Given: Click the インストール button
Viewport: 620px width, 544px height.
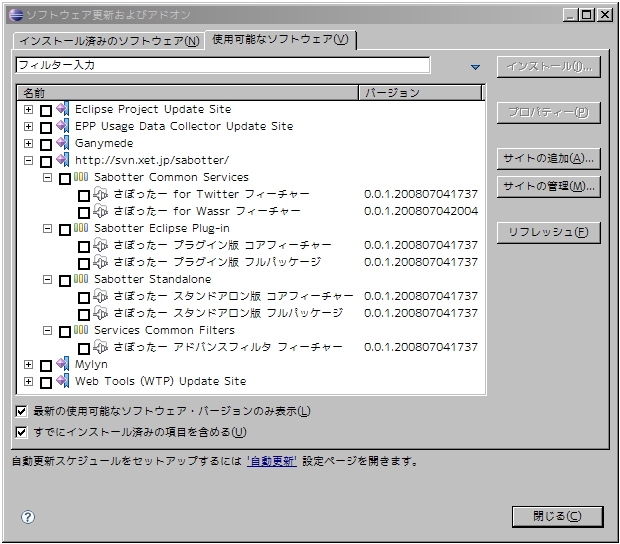Looking at the screenshot, I should pyautogui.click(x=549, y=67).
